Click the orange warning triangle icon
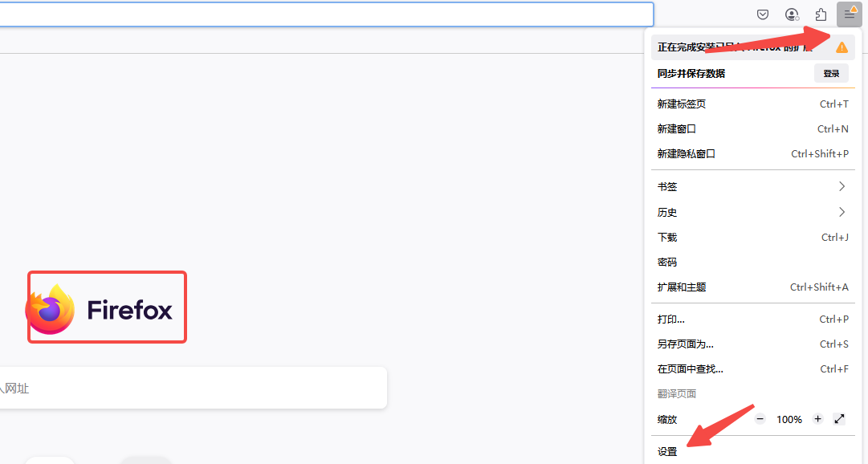 (x=842, y=47)
